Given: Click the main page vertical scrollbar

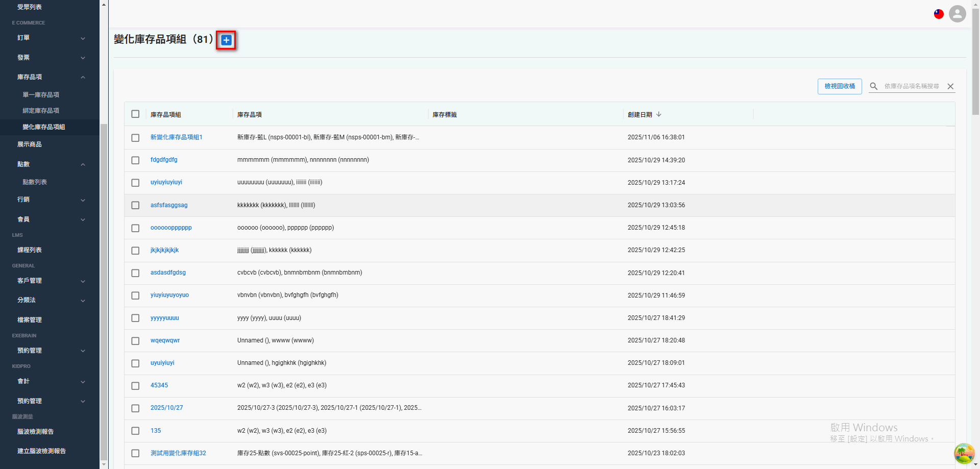Looking at the screenshot, I should (x=975, y=61).
